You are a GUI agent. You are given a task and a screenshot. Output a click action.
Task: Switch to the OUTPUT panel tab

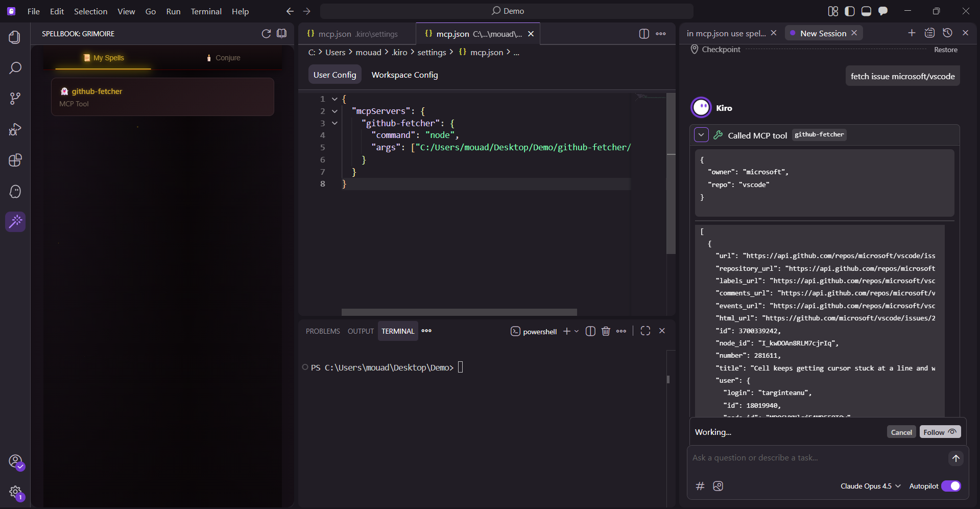tap(361, 331)
